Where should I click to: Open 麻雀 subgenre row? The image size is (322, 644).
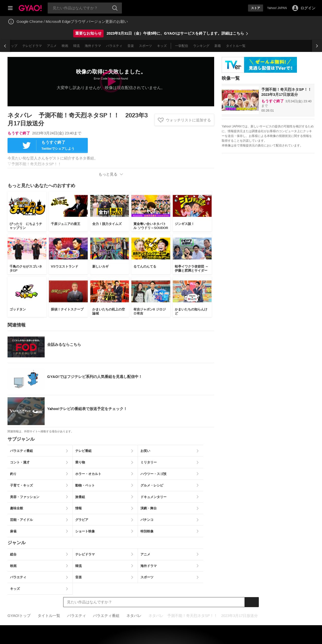40,531
